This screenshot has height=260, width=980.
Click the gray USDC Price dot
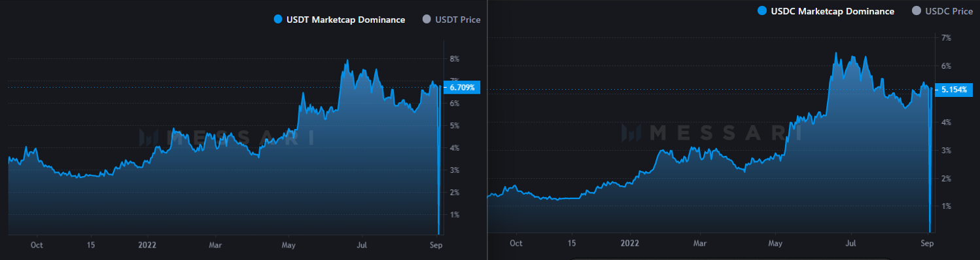tap(916, 11)
